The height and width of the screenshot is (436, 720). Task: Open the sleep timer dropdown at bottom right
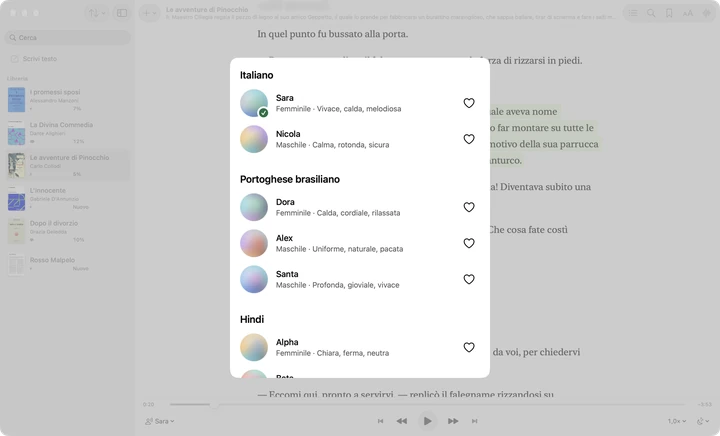tap(703, 421)
